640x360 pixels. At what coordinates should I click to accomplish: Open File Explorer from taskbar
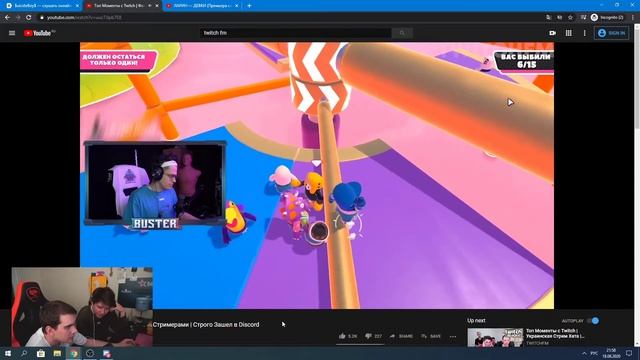[x=57, y=353]
